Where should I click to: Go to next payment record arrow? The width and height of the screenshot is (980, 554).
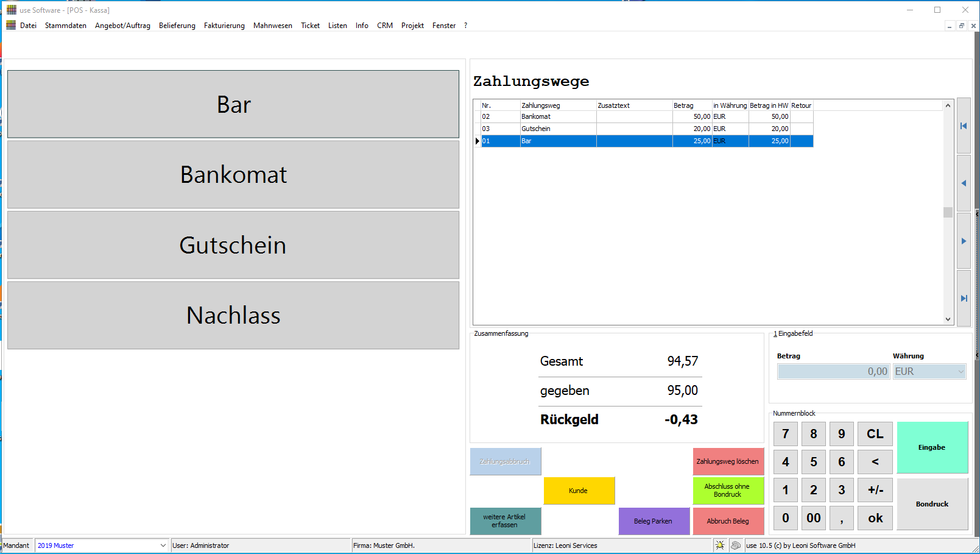point(964,241)
